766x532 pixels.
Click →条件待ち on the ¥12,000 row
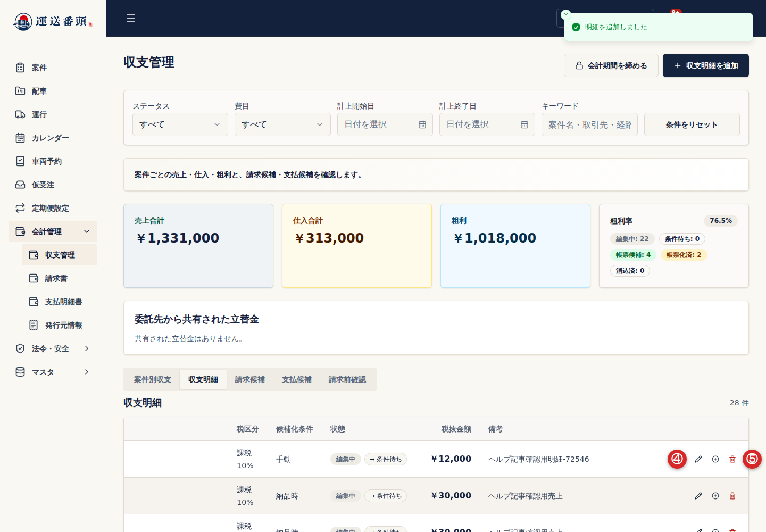coord(386,459)
